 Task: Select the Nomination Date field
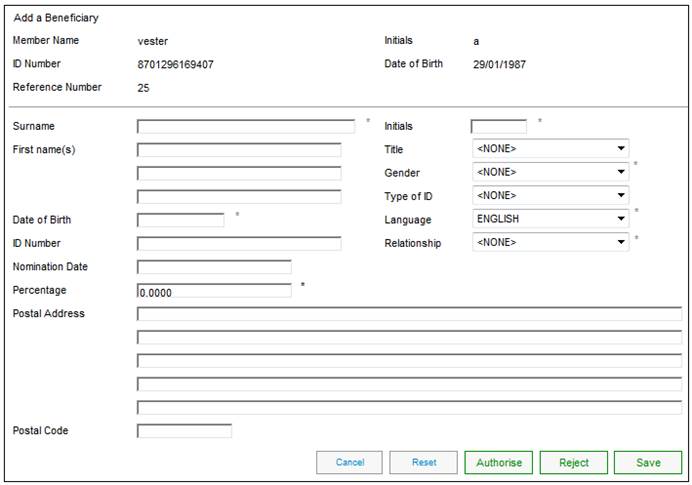214,267
